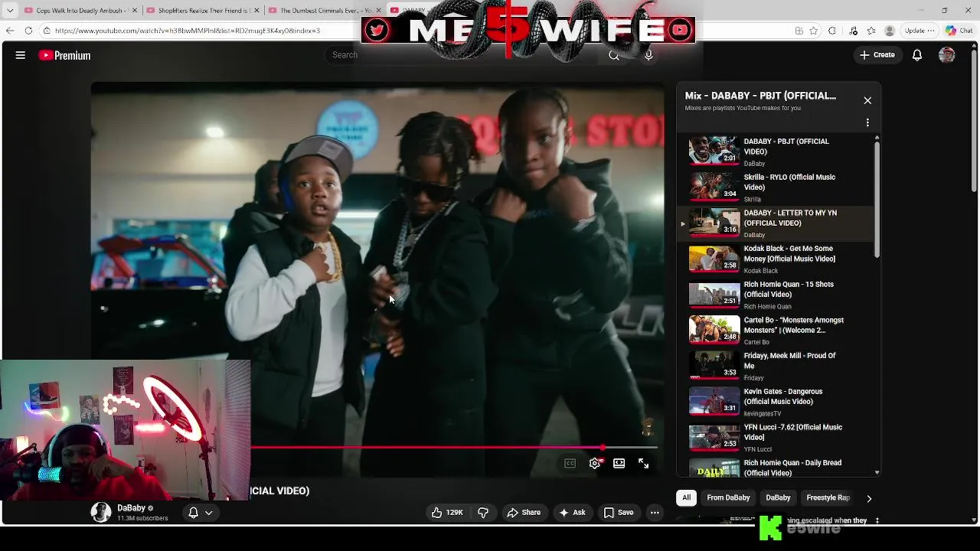The width and height of the screenshot is (980, 551).
Task: Open Copilot Chat in browser
Action: tap(959, 31)
